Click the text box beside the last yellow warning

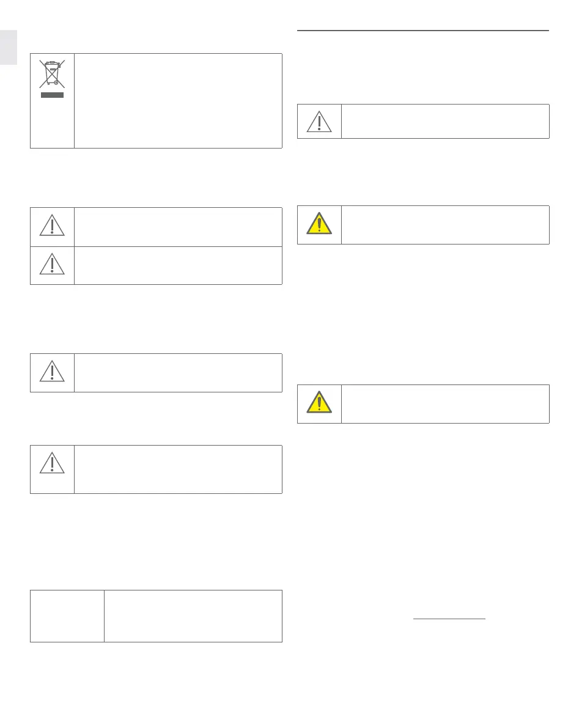click(x=445, y=403)
